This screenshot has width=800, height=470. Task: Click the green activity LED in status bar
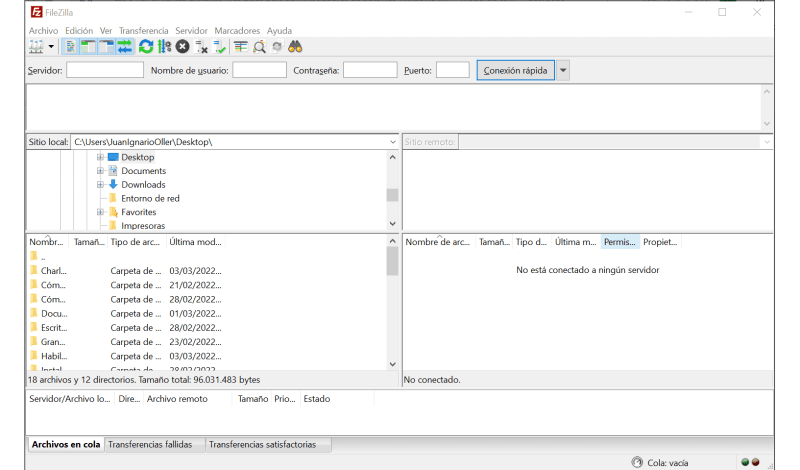(x=745, y=462)
